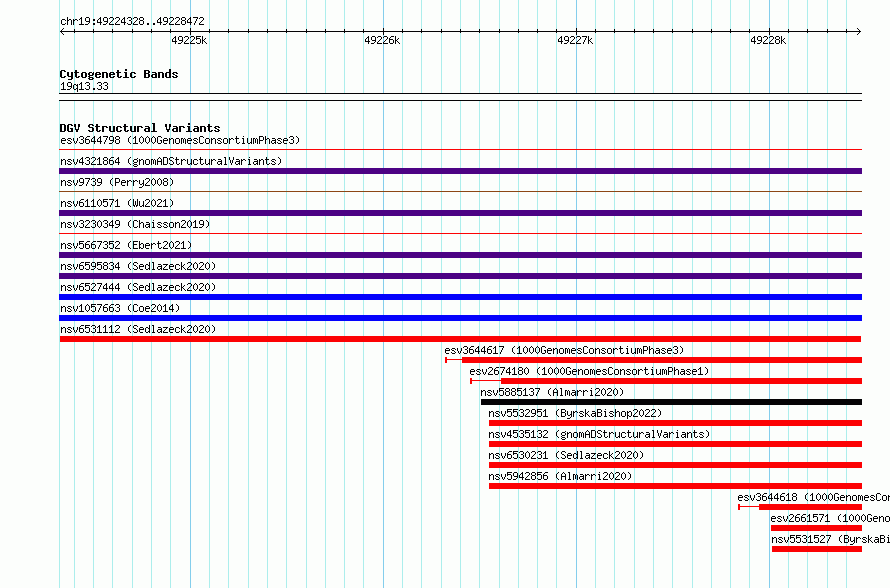Viewport: 890px width, 588px height.
Task: Open nsv1057663 Coe2014 label
Action: (x=120, y=308)
